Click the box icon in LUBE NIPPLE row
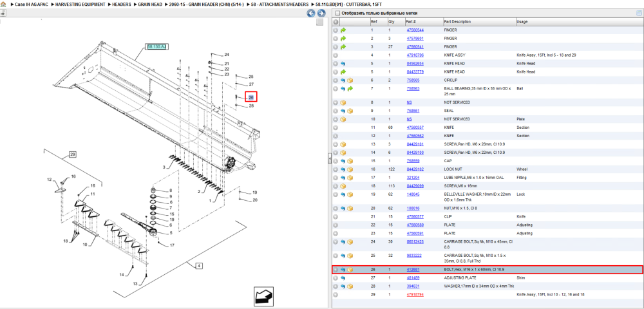This screenshot has height=309, width=644. 350,178
